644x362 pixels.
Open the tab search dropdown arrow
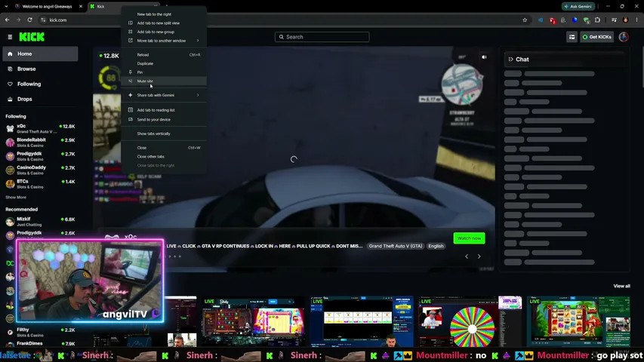[x=6, y=7]
